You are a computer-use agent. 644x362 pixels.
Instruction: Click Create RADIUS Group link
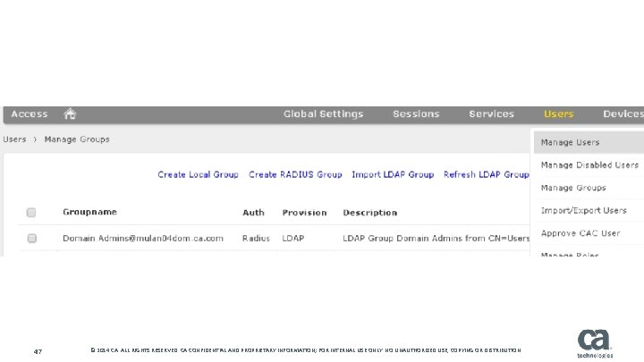coord(295,175)
